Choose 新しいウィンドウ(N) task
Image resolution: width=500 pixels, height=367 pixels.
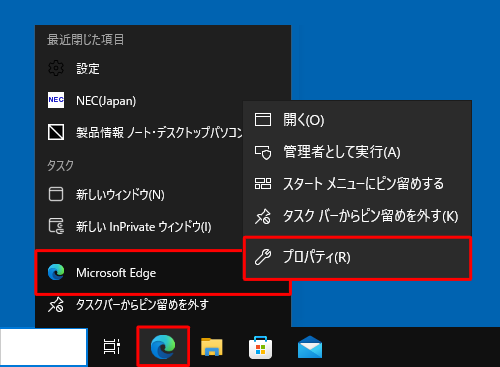(x=139, y=194)
